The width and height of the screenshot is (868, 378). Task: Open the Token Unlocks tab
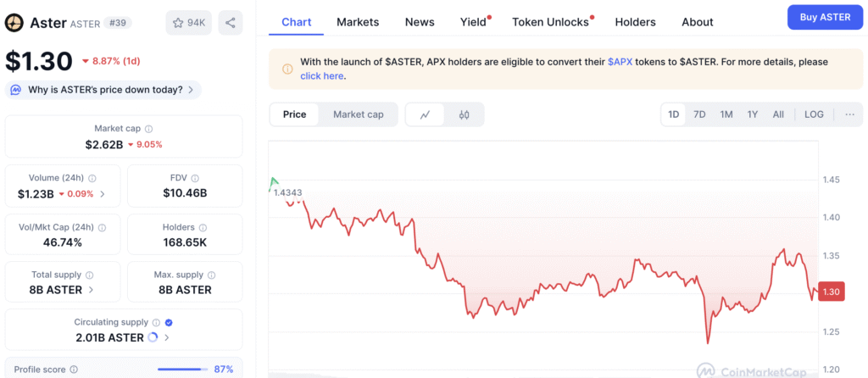[x=550, y=22]
